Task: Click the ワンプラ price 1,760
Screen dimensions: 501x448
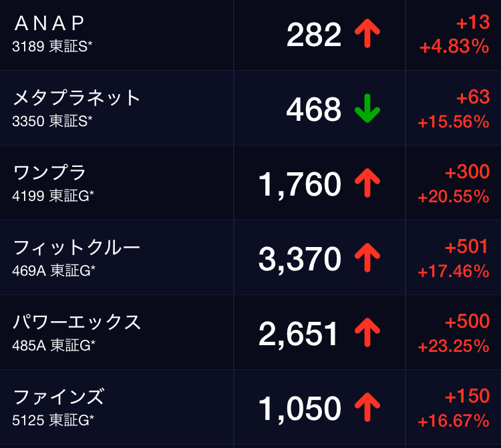Action: [x=300, y=184]
